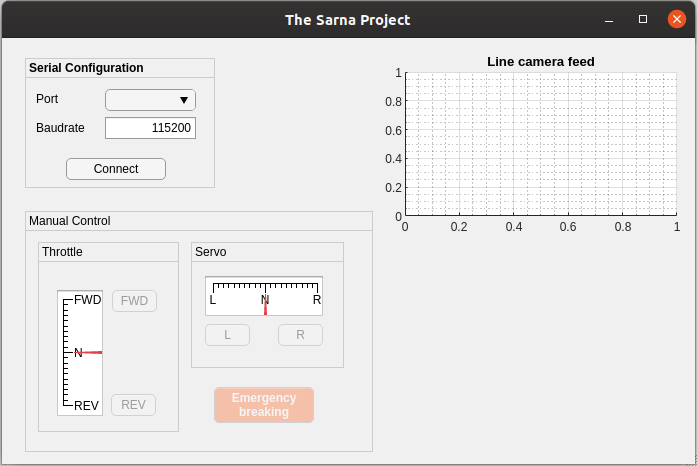The height and width of the screenshot is (466, 697).
Task: Click the Baudrate input field
Action: [x=150, y=128]
